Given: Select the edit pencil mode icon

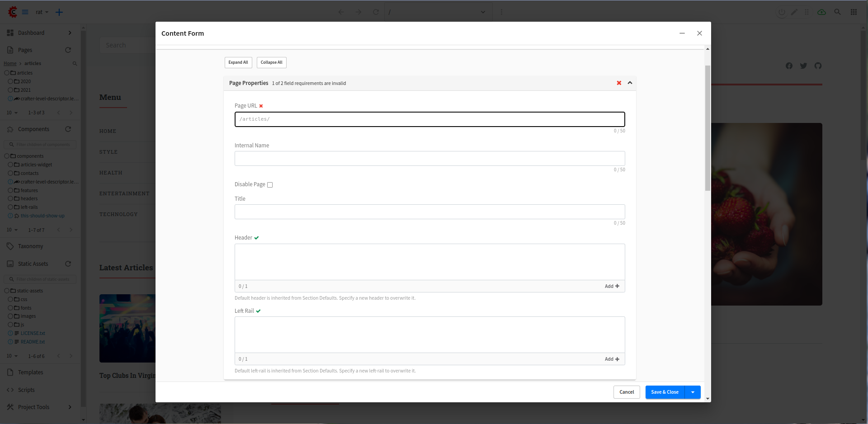Looking at the screenshot, I should pos(794,12).
